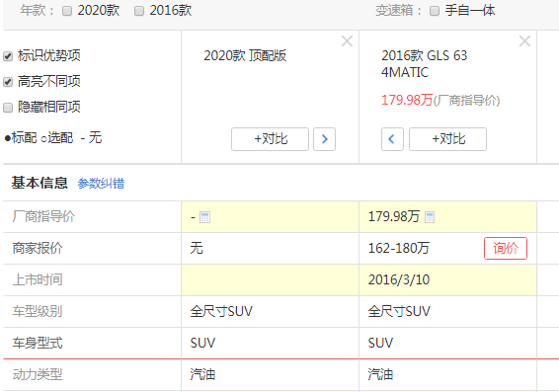The image size is (559, 392).
Task: Select 汽油 in the 2020款 column
Action: (x=202, y=374)
